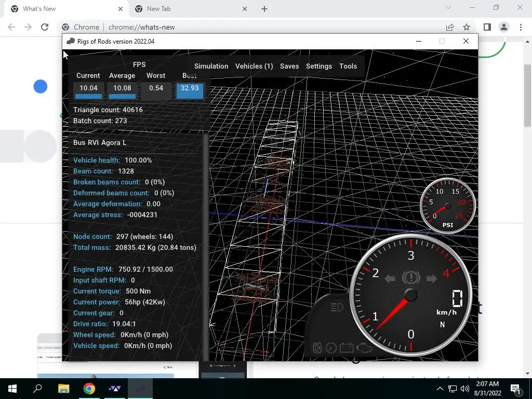Open the taskbar clock and calendar
This screenshot has width=532, height=399.
point(487,389)
